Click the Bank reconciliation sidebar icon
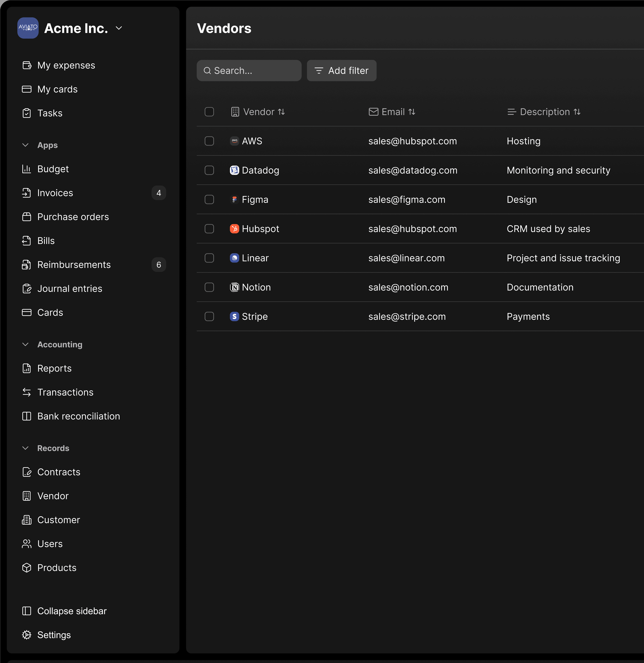 [x=27, y=416]
